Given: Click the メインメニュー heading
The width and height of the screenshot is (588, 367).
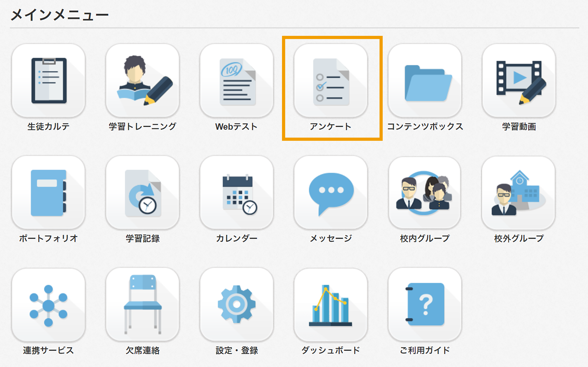Looking at the screenshot, I should [60, 15].
